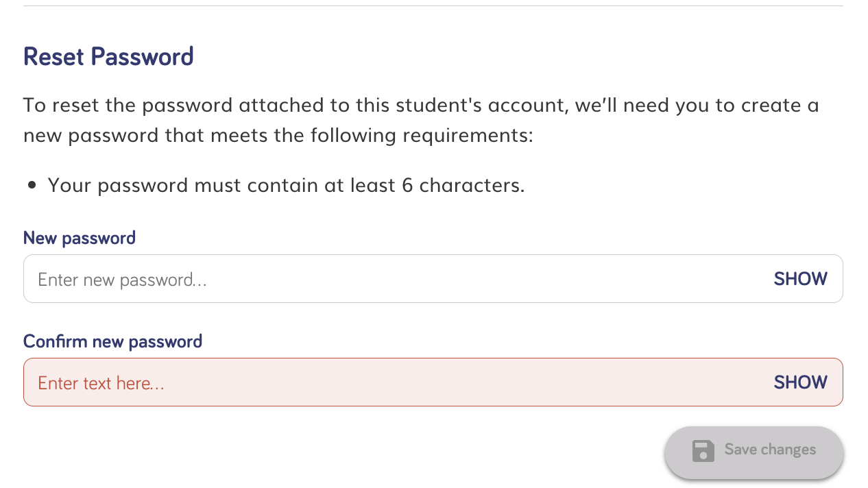Viewport: 868px width, 488px height.
Task: Click the "Save changes" text label
Action: click(770, 450)
